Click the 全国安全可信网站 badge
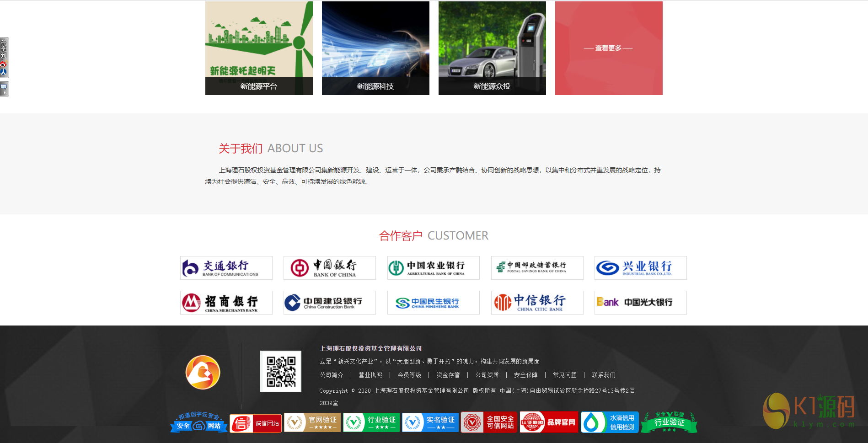Viewport: 868px width, 443px height. [x=489, y=422]
